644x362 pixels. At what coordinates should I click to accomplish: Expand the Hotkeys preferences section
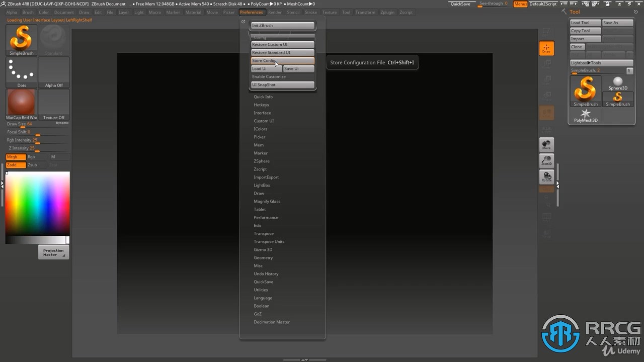click(261, 105)
